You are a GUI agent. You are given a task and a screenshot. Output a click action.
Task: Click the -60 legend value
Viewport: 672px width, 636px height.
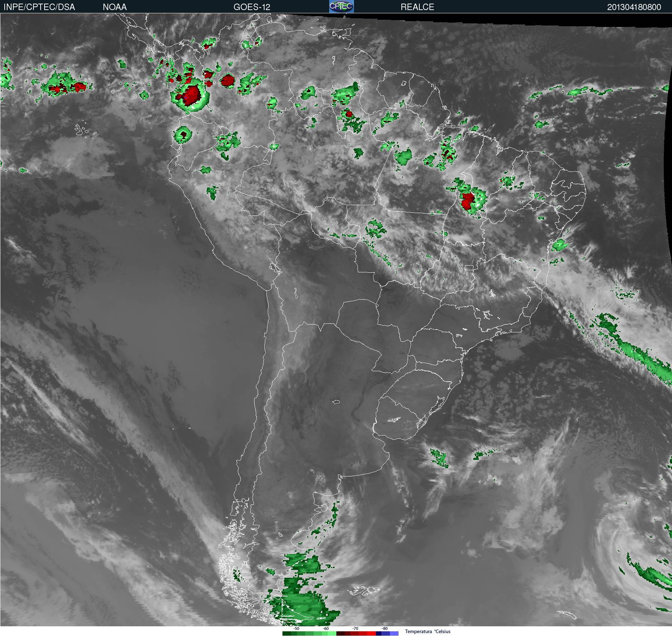point(326,628)
